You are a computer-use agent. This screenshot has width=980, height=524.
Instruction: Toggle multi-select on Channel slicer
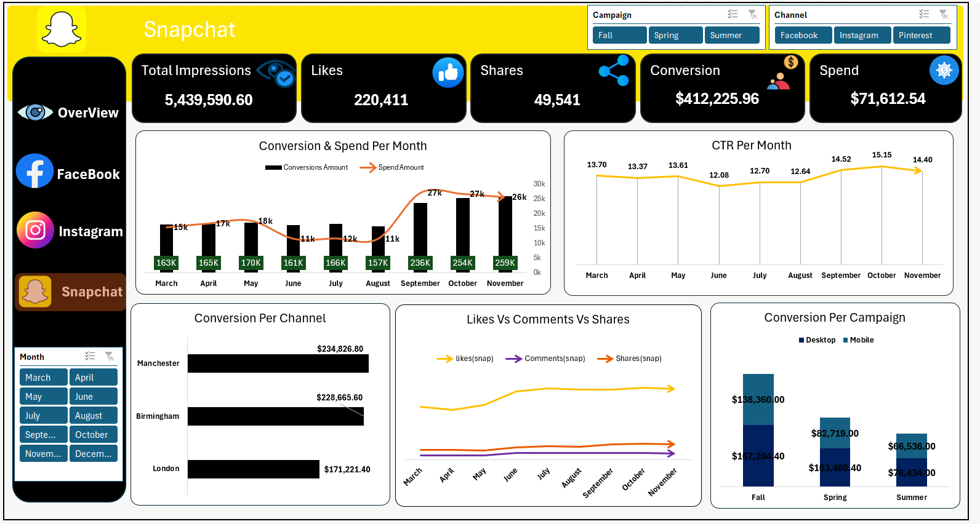pos(924,15)
